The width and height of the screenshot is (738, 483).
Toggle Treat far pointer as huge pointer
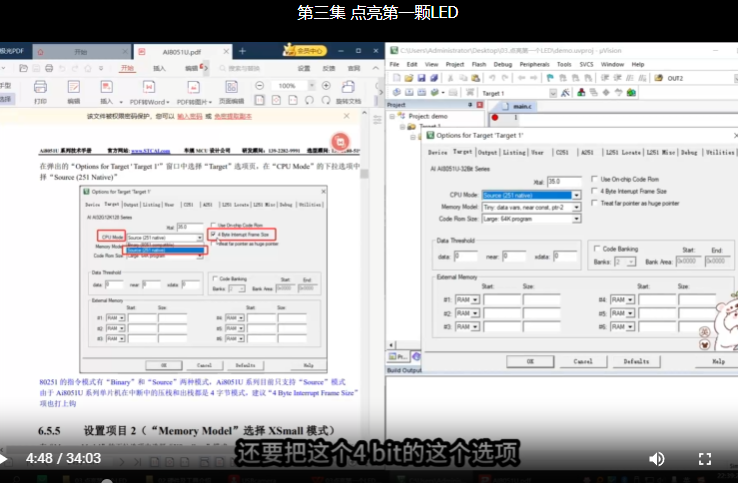(x=594, y=203)
